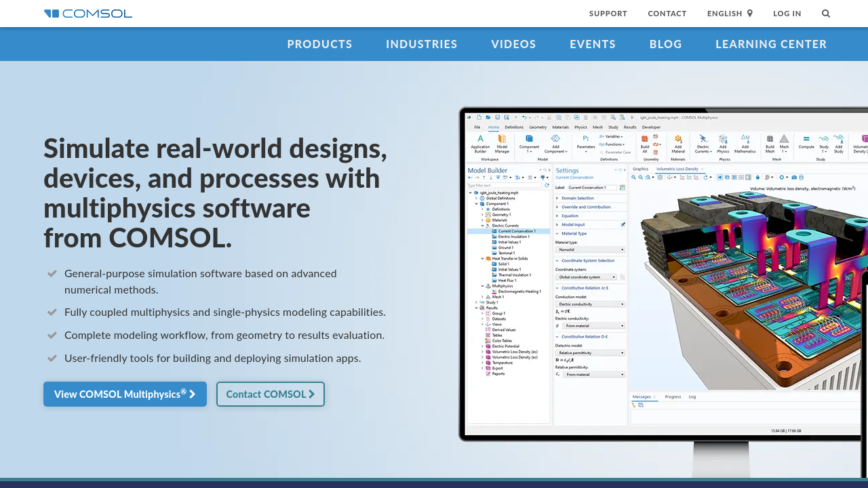
Task: Open the Products menu
Action: pos(319,44)
